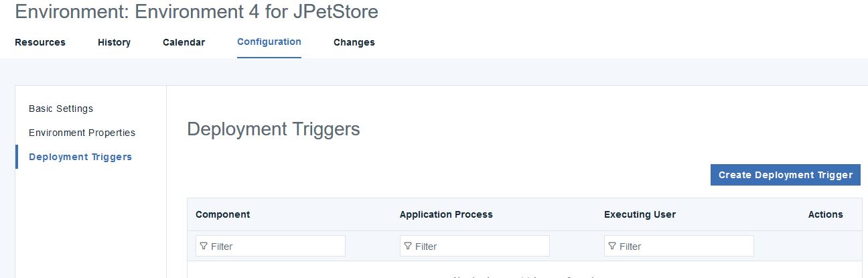Click the Executing User column header
Screen dimensions: 868x278
(640, 214)
